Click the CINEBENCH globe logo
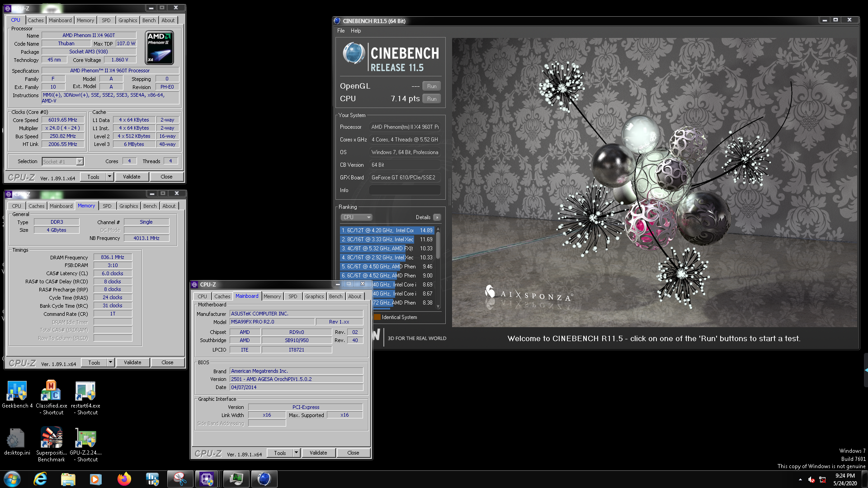 point(354,53)
